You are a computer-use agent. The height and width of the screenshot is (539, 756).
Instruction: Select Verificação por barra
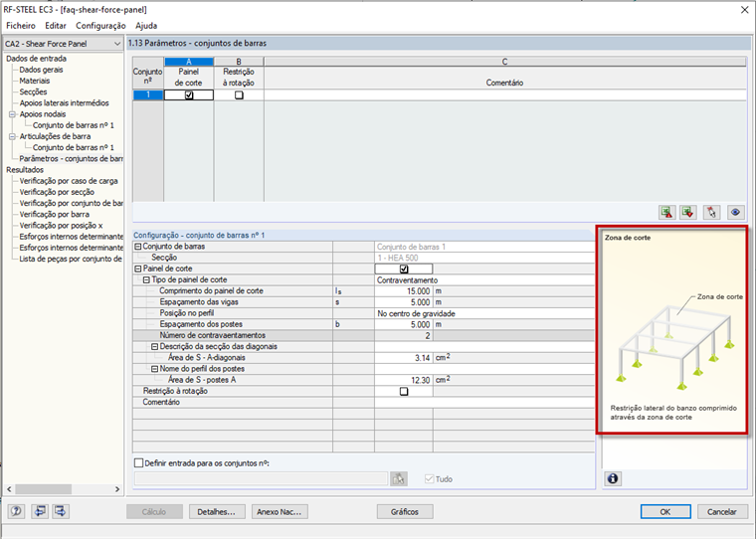tap(54, 214)
